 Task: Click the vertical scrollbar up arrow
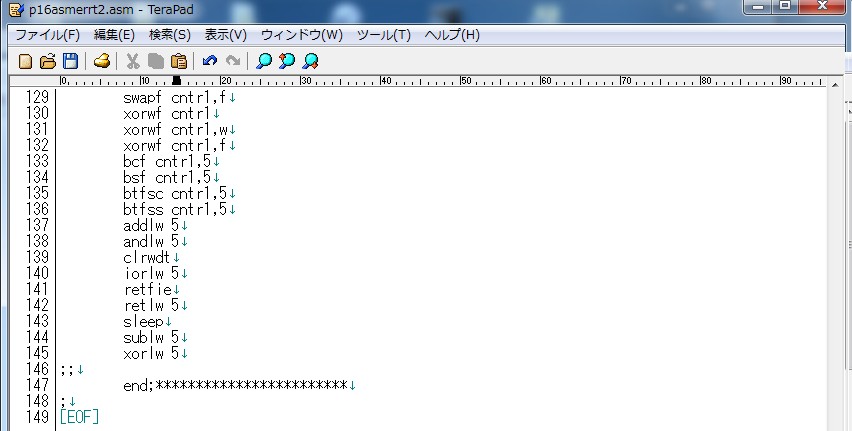pos(835,85)
